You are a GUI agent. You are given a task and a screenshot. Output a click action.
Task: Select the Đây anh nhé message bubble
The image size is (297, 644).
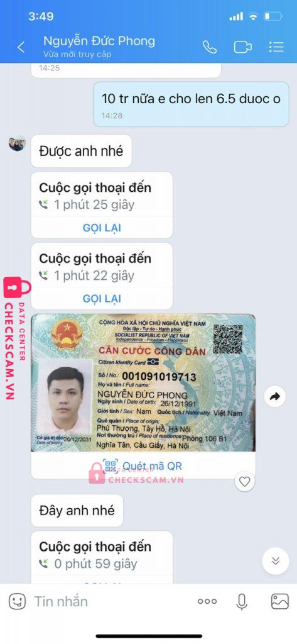click(x=77, y=511)
